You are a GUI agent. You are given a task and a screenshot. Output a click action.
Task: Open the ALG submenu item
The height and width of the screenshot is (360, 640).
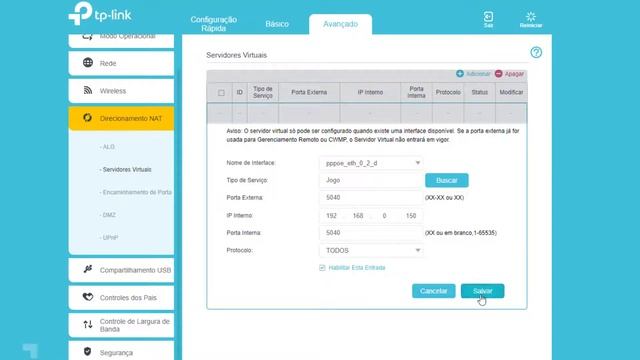107,147
